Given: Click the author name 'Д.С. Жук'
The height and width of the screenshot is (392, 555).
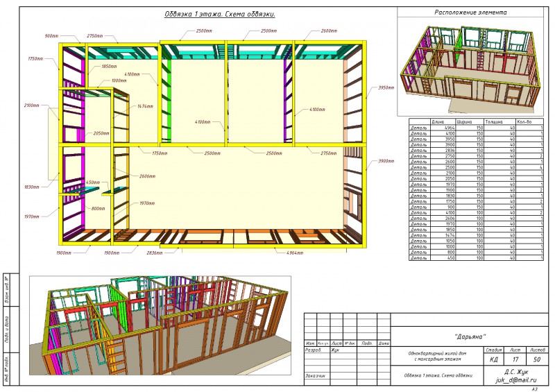Looking at the screenshot, I should [516, 372].
